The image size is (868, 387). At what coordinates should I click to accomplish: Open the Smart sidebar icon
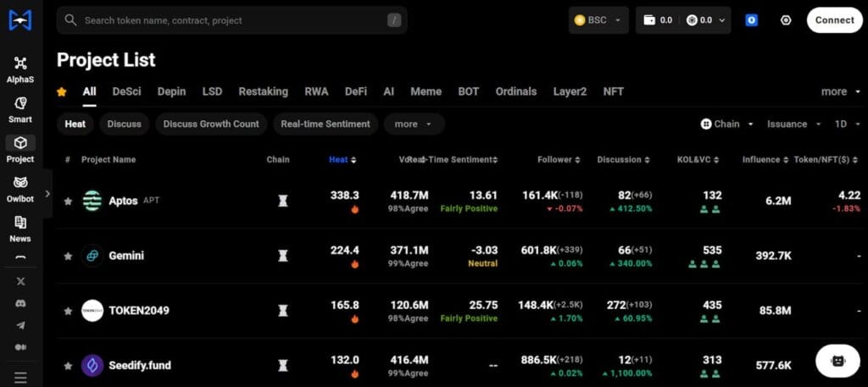20,108
